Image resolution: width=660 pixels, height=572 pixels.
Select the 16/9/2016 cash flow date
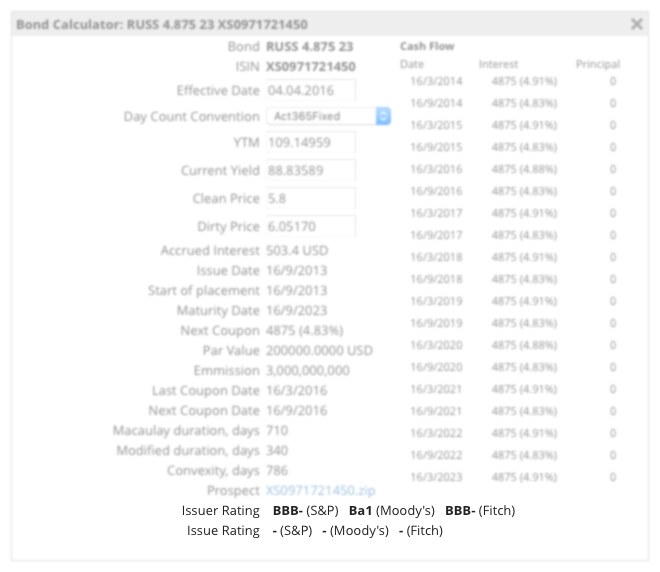[436, 191]
